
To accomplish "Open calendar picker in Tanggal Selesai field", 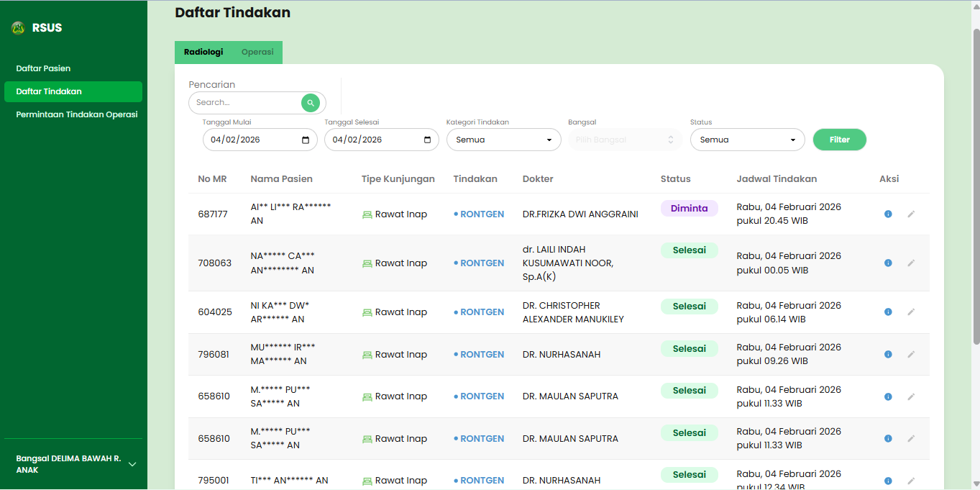I will (427, 140).
